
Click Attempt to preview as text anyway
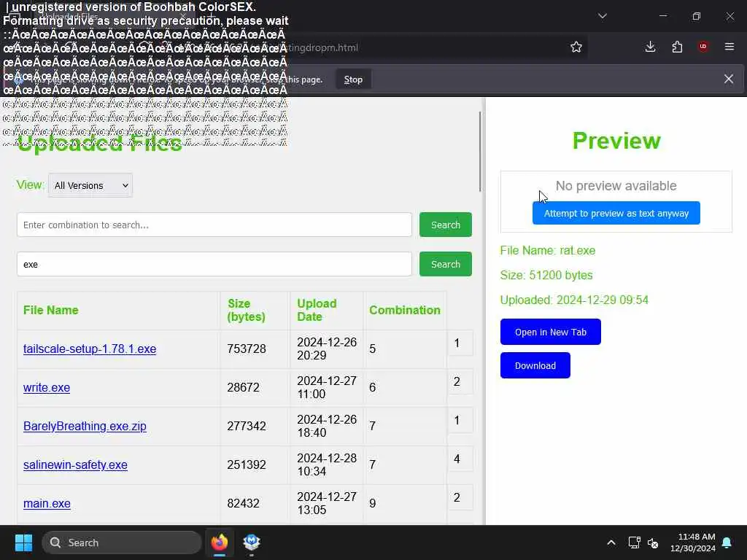(x=616, y=214)
